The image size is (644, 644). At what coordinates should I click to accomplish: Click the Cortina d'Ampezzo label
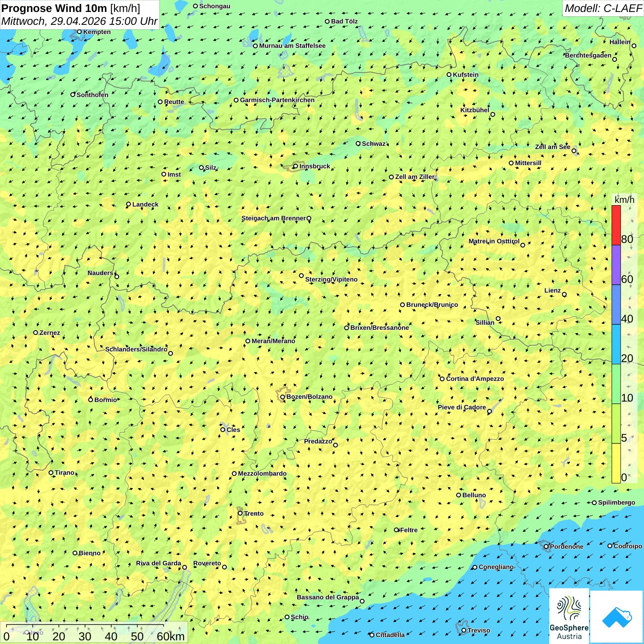475,379
